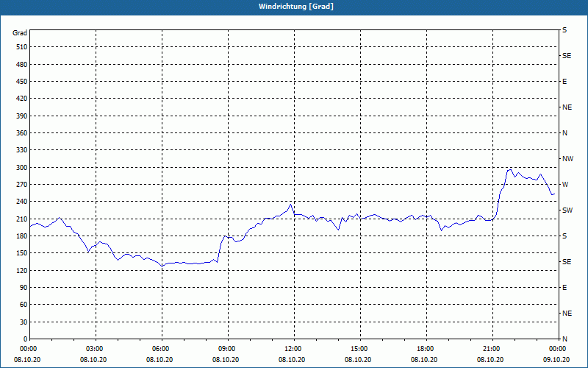588x368 pixels.
Task: Click the 210 degree axis label
Action: 22,219
